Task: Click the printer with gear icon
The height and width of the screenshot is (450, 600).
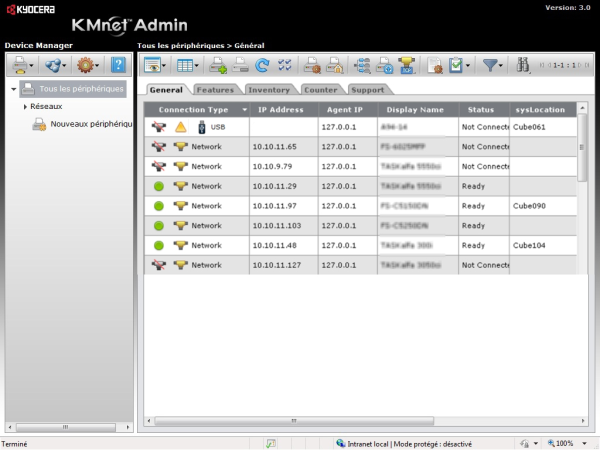Action: (x=312, y=65)
